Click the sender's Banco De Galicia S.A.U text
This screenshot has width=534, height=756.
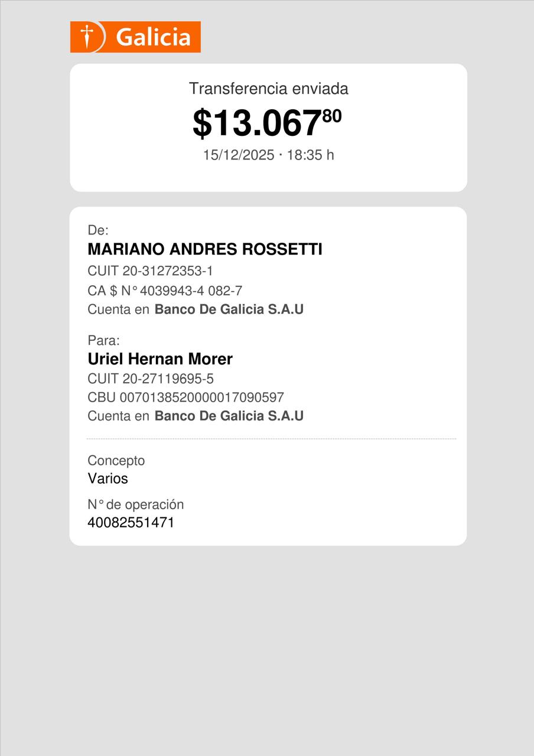pyautogui.click(x=229, y=309)
